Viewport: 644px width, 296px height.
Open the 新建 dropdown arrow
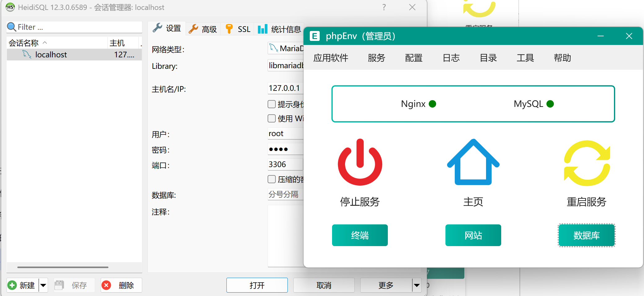tap(43, 285)
